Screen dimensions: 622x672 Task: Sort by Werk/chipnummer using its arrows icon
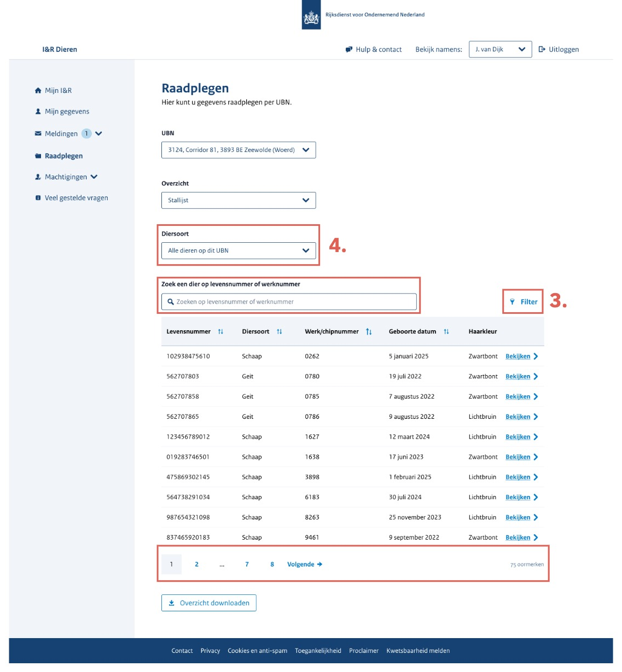coord(369,332)
